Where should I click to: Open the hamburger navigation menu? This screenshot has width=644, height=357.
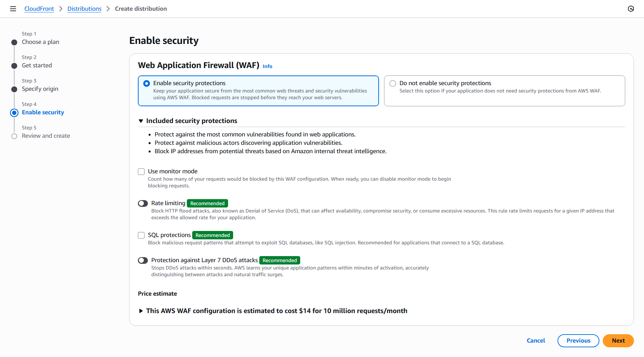13,9
